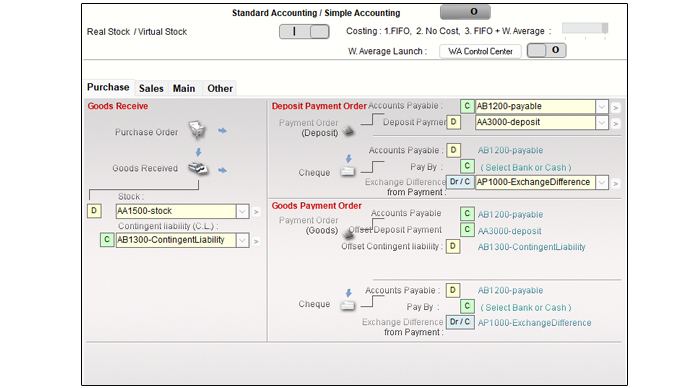Click the Goods Receive heading
Screen dimensions: 700x388
[x=118, y=106]
